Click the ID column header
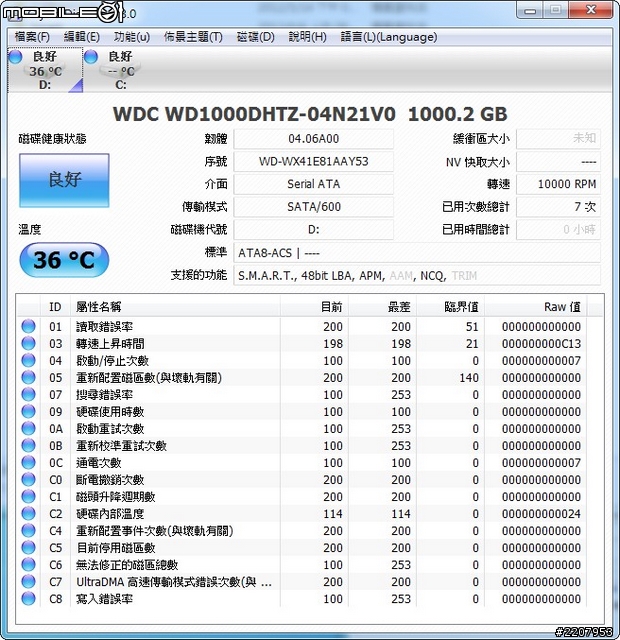The image size is (620, 640). coord(55,307)
